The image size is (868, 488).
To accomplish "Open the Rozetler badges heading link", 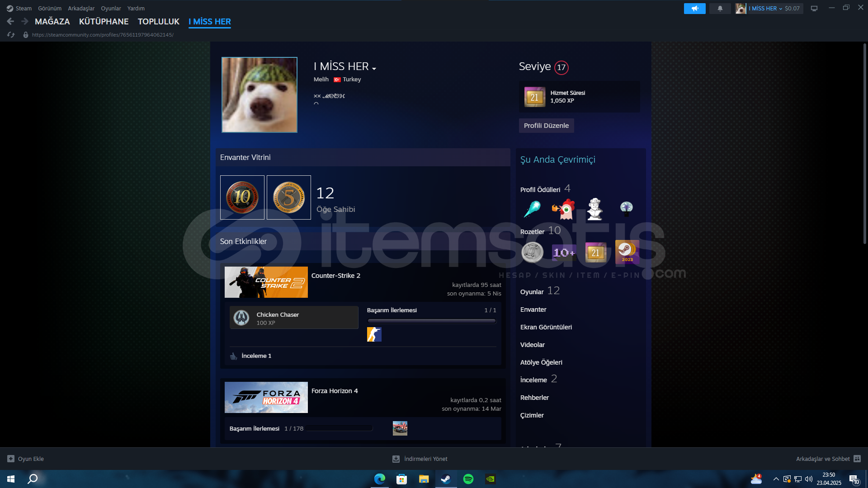I will (533, 232).
